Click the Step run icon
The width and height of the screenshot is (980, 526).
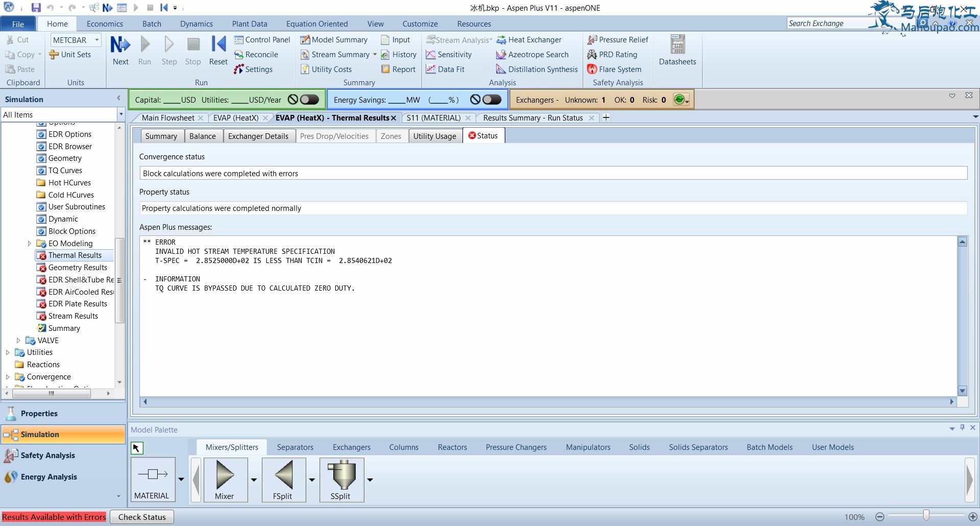(169, 50)
